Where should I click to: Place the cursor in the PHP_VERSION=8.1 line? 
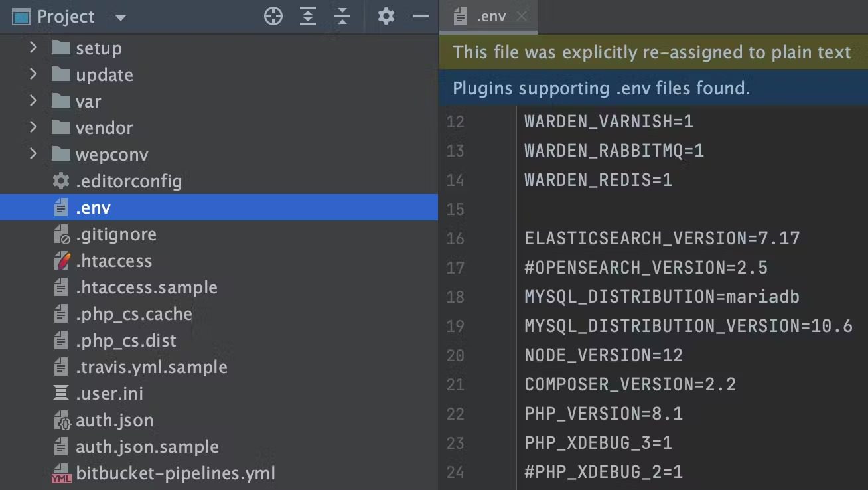tap(603, 414)
